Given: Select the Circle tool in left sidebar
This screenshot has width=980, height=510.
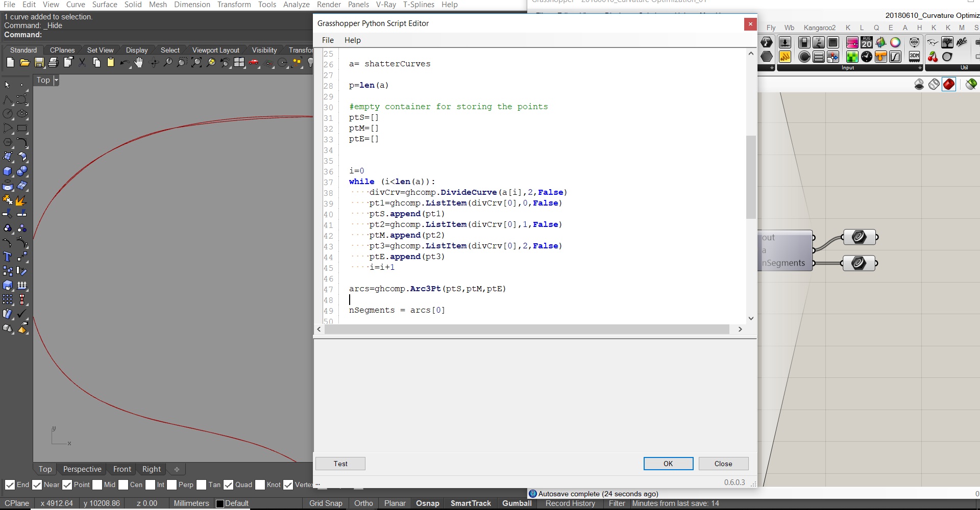Looking at the screenshot, I should [8, 114].
